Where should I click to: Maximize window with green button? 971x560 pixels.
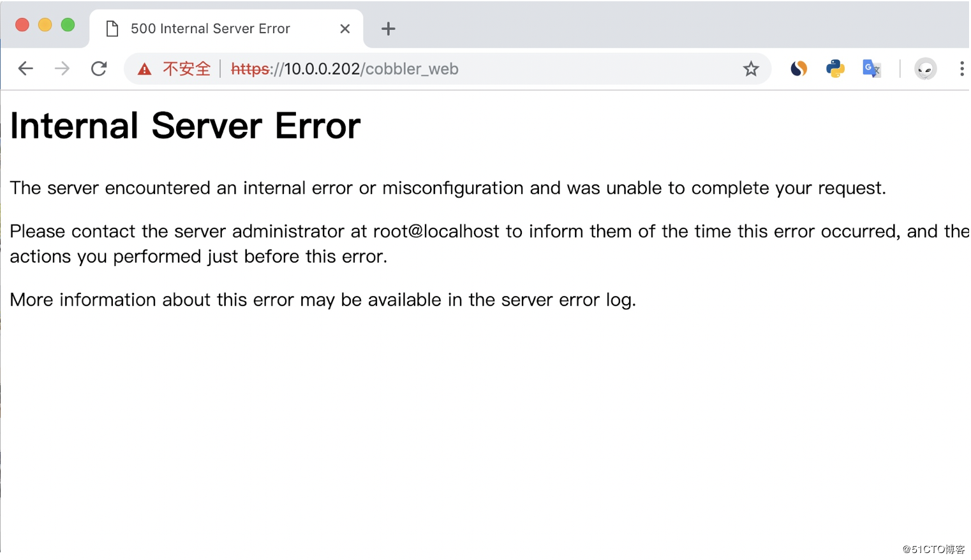tap(68, 25)
